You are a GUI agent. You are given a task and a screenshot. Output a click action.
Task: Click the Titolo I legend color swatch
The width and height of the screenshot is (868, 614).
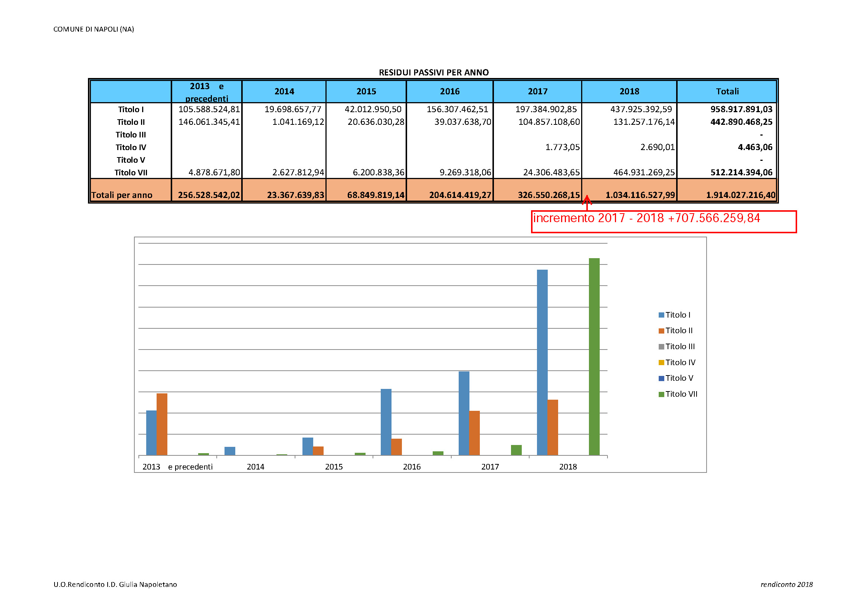click(x=661, y=315)
